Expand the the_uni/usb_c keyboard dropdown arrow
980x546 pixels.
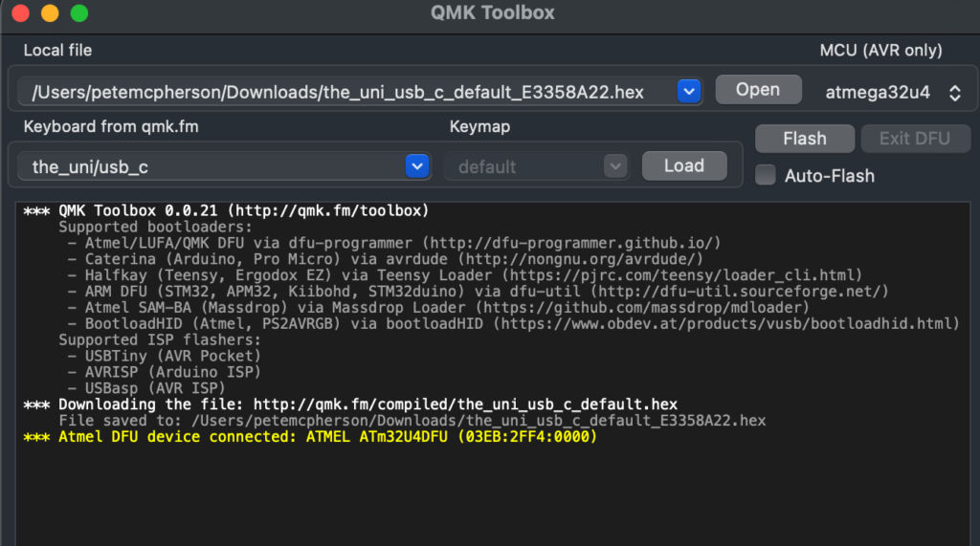[x=417, y=166]
